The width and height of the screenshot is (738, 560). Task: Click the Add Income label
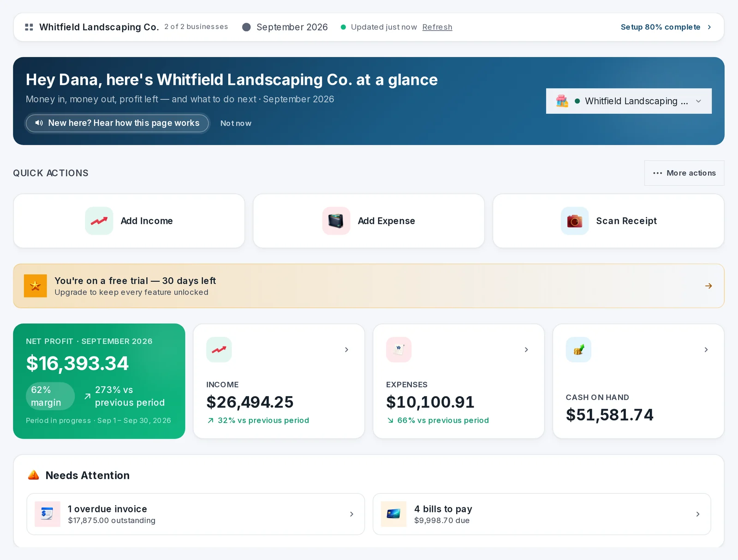[147, 221]
